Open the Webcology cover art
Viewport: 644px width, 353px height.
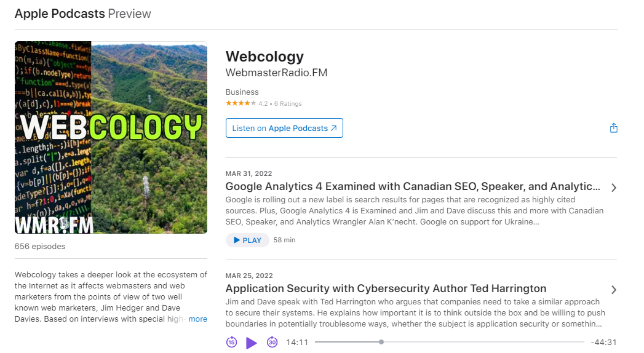tap(111, 138)
